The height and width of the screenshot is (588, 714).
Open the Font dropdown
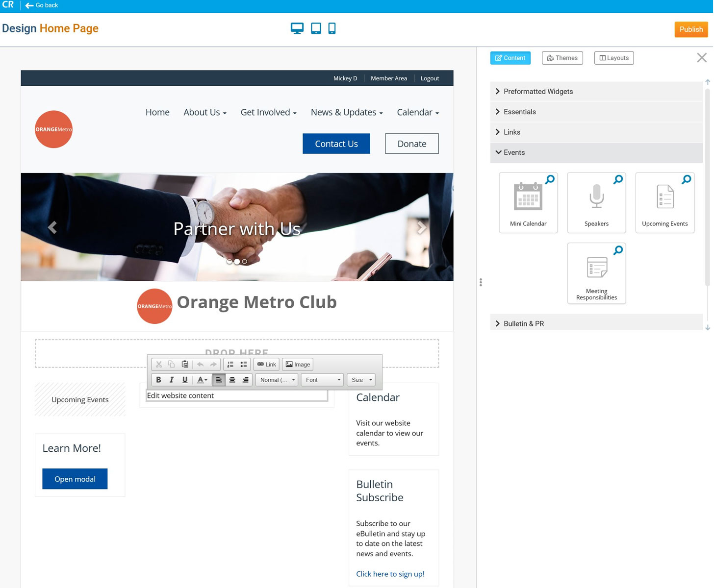[x=323, y=380]
